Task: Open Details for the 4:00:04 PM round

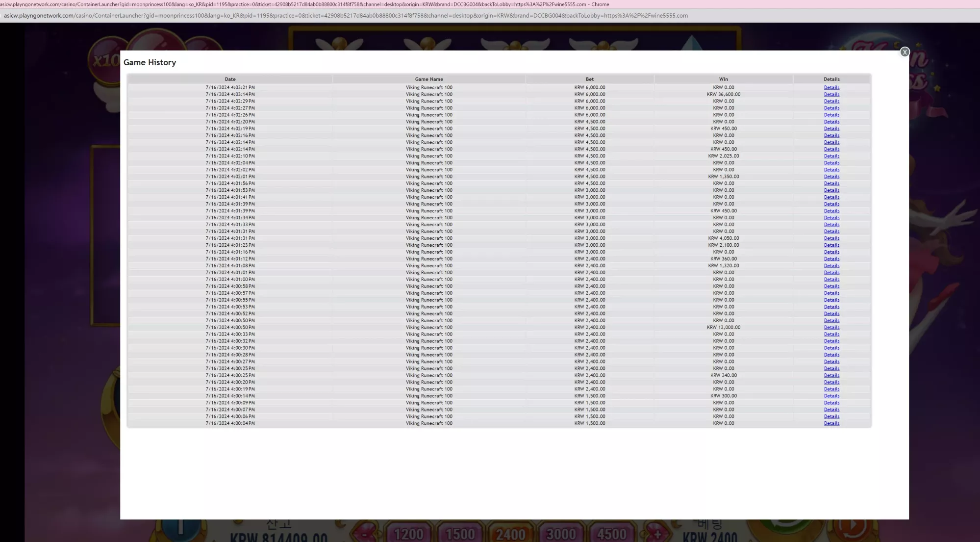Action: [x=831, y=424]
